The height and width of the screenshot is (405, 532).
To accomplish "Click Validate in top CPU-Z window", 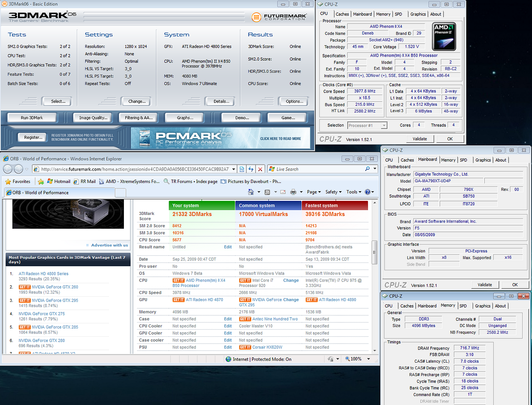I will tap(420, 139).
